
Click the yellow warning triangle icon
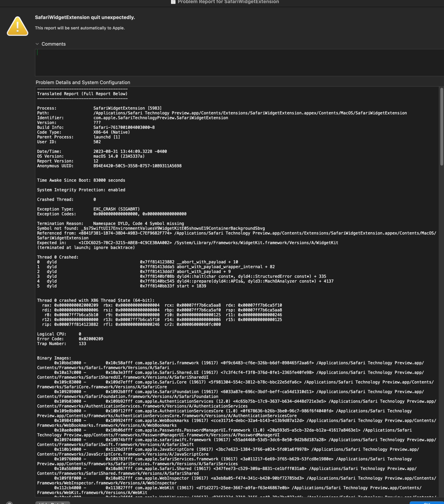pos(17,26)
